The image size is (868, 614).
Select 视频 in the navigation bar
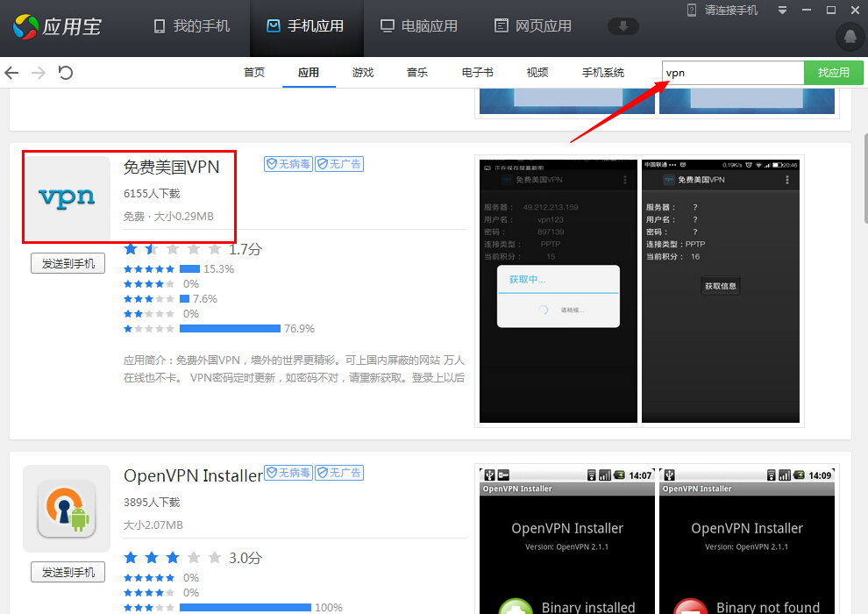pos(537,73)
